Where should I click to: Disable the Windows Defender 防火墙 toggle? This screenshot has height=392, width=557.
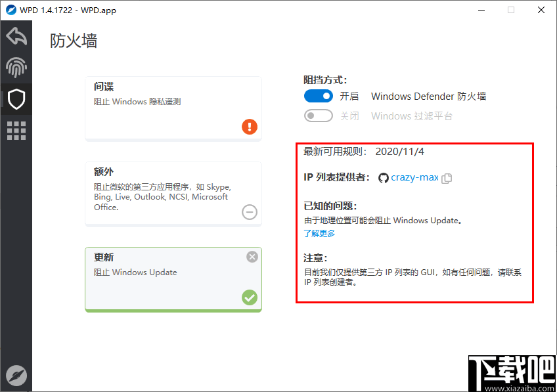(x=318, y=96)
